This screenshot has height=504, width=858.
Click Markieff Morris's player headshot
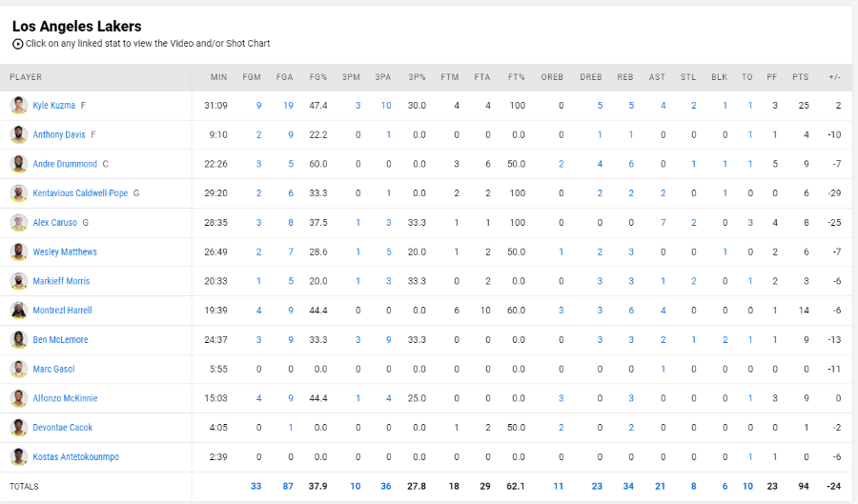(19, 281)
